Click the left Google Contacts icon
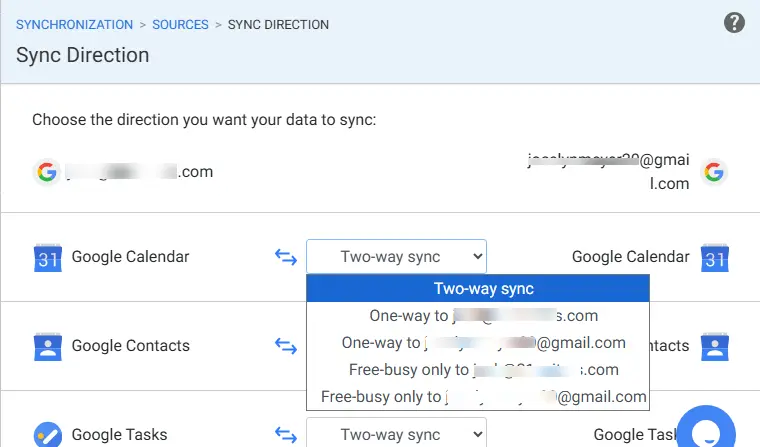The image size is (760, 447). 48,347
